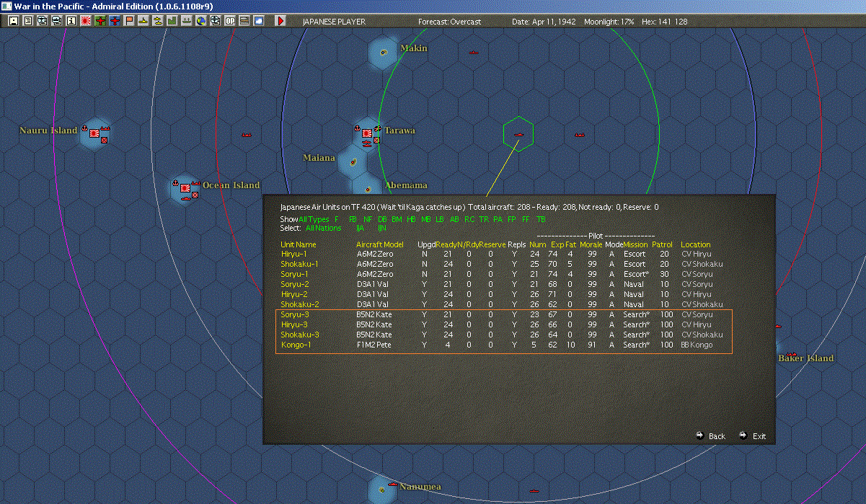Open the Soryu-3 air unit
Screen dimensions: 866x504
pyautogui.click(x=295, y=314)
